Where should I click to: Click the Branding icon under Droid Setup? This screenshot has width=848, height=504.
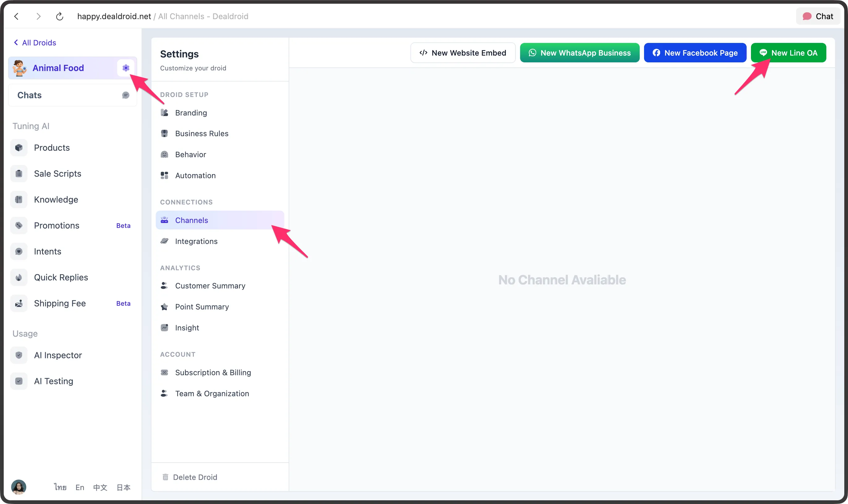tap(165, 112)
